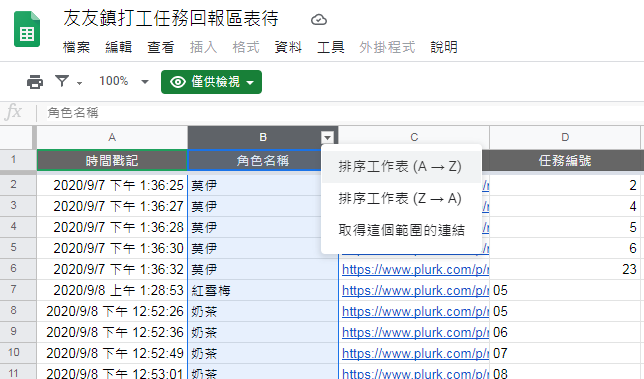Viewport: 644px width, 379px height.
Task: Open plurk link in row 9
Action: point(415,332)
